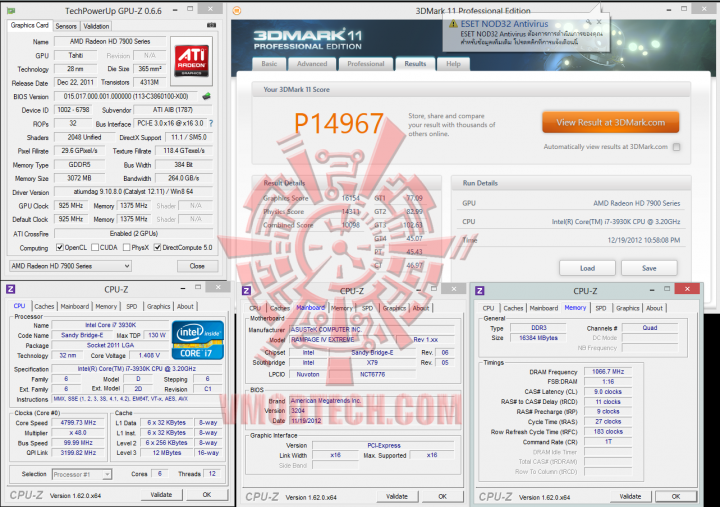Open the 3DMark Results tab
Screen dimensions: 720x507
[x=415, y=64]
